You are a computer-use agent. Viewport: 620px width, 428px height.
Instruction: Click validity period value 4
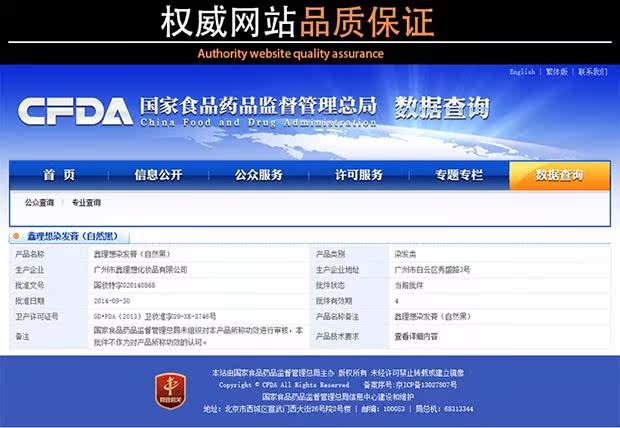tap(397, 301)
